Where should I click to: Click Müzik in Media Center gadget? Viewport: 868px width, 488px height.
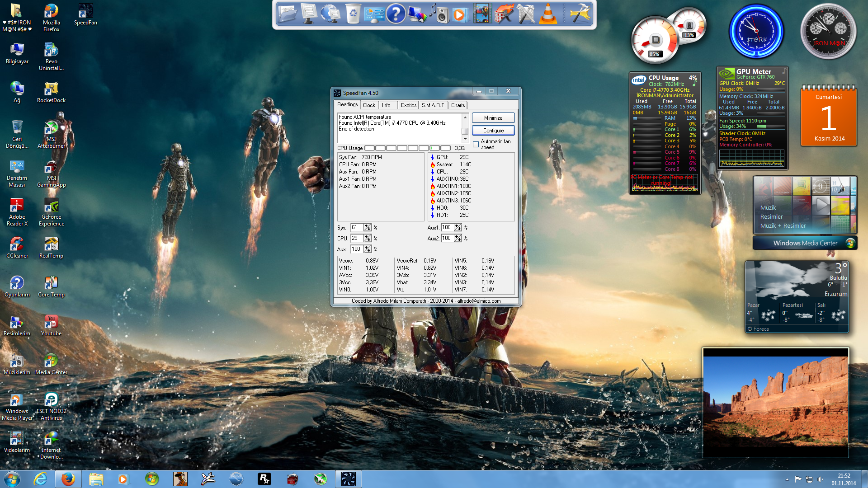[768, 208]
